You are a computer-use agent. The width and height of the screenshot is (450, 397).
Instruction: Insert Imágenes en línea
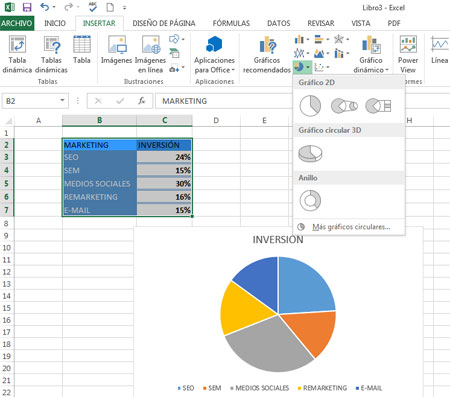point(150,54)
